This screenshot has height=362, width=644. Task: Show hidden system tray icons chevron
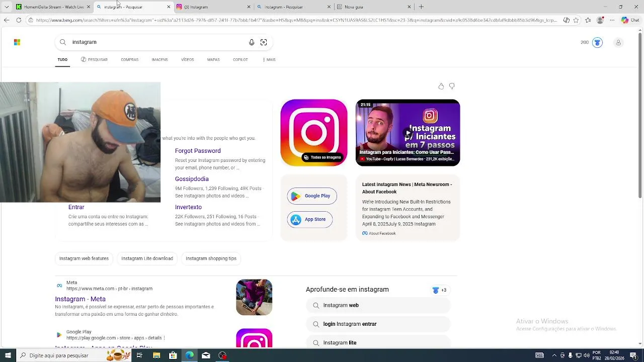(x=554, y=355)
